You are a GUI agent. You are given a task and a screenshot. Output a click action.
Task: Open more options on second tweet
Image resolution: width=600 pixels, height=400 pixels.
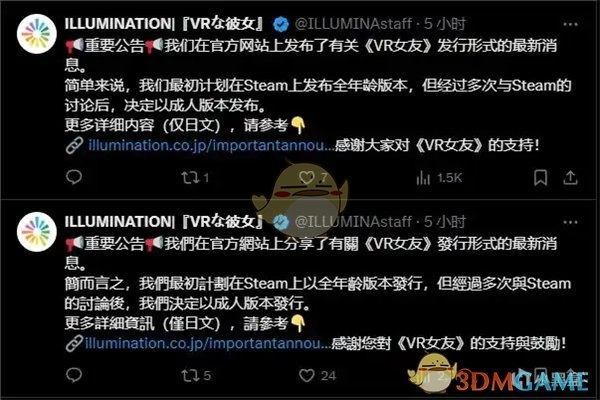coord(570,222)
